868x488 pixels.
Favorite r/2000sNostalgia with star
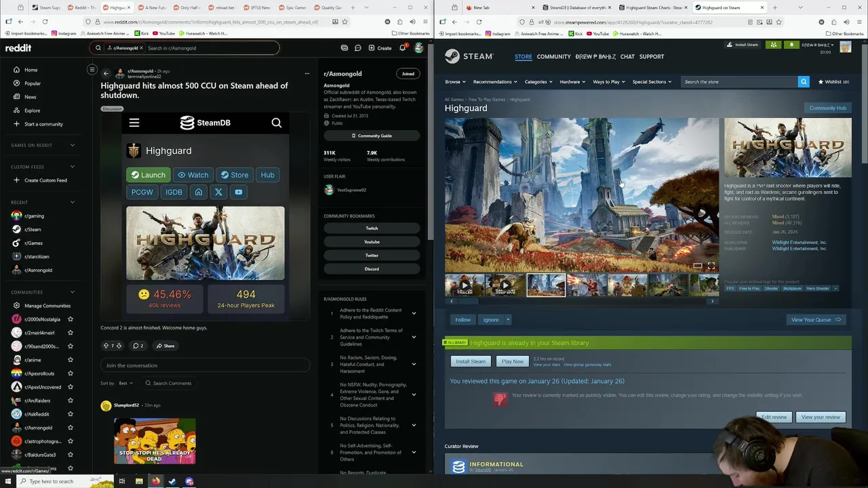[x=71, y=319]
